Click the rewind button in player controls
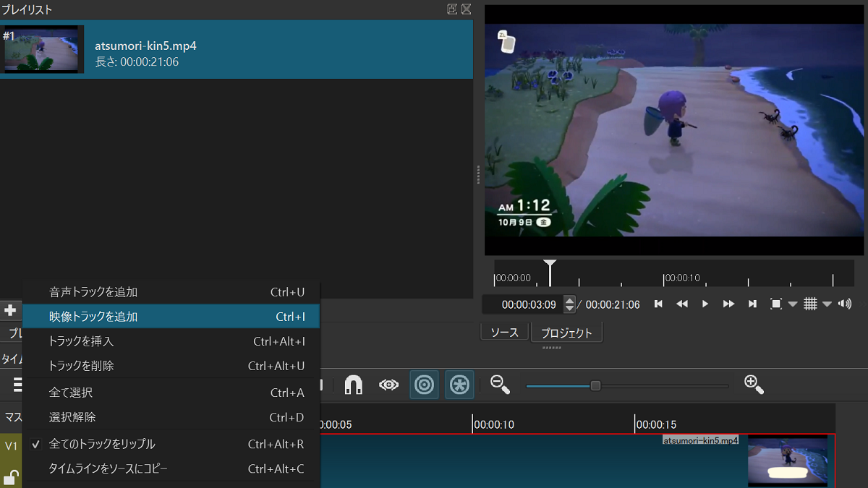This screenshot has height=488, width=868. [681, 304]
